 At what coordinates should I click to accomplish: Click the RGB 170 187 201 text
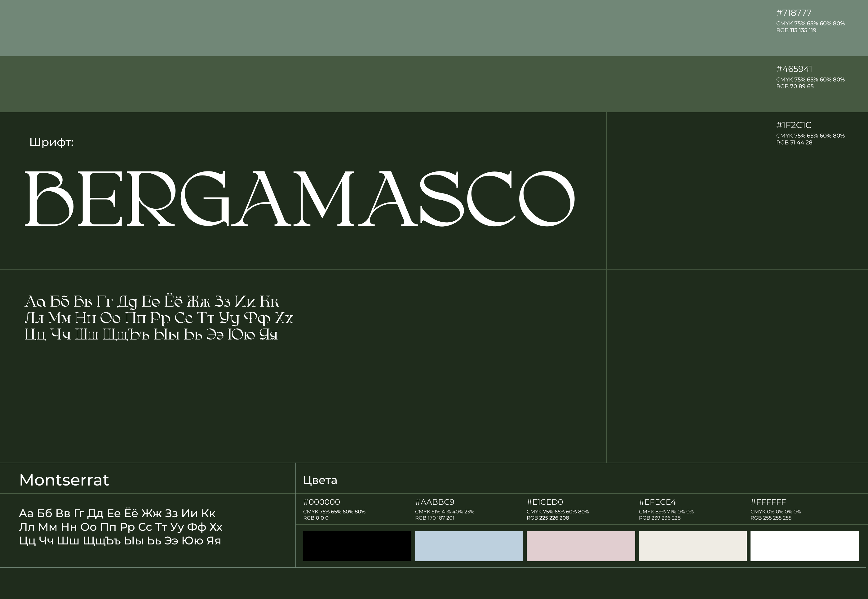[434, 518]
